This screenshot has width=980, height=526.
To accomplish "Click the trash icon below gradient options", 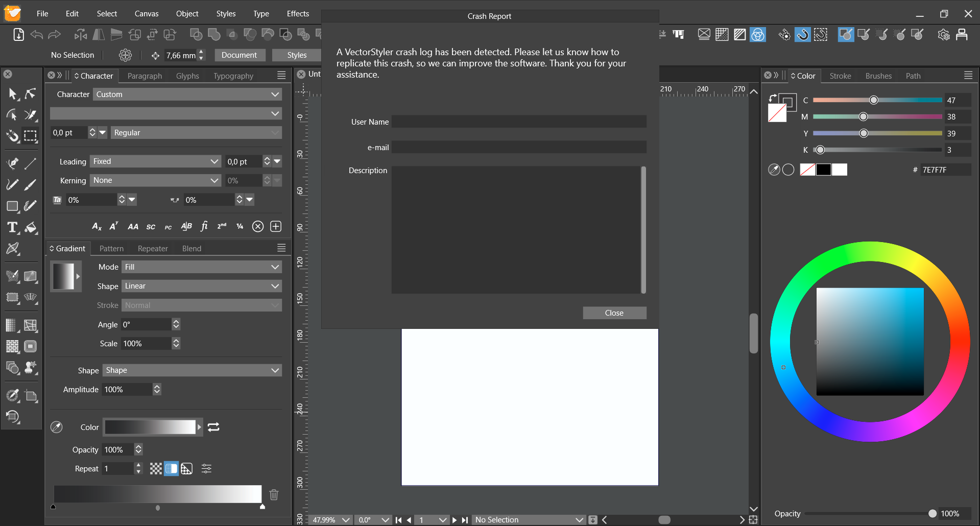I will [274, 494].
